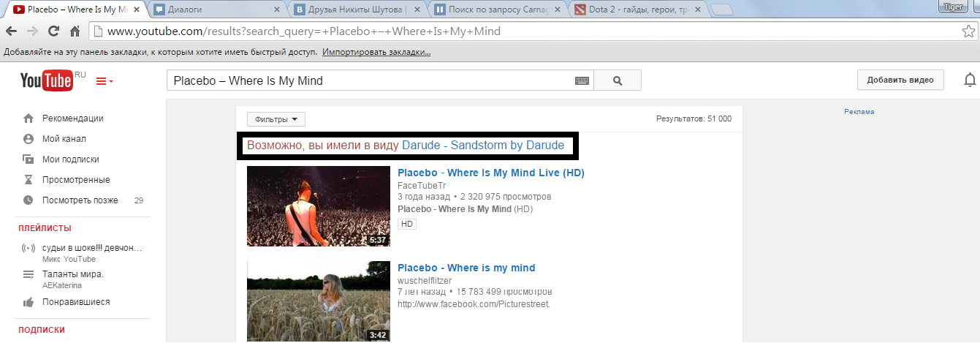Image resolution: width=980 pixels, height=343 pixels.
Task: Click the browser forward arrow
Action: [x=33, y=31]
